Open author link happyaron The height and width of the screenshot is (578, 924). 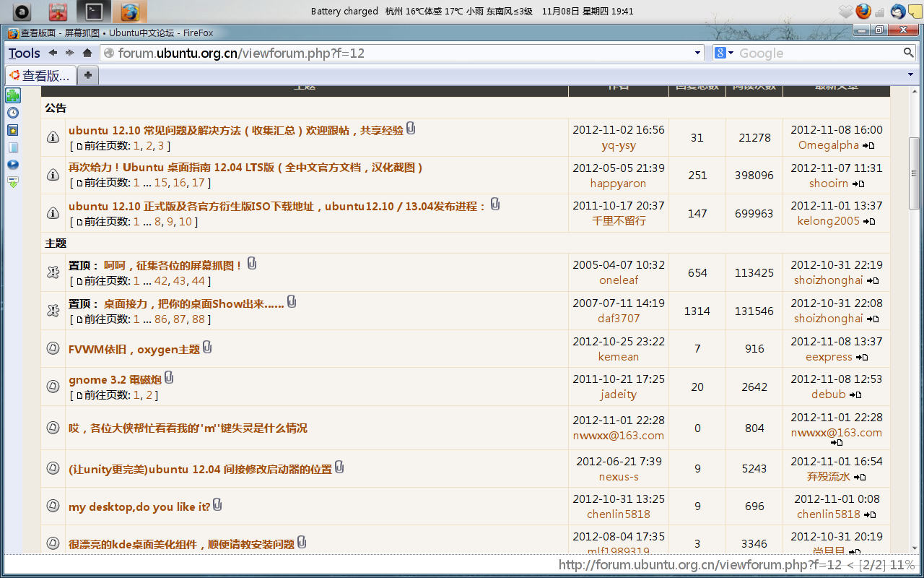(x=618, y=184)
